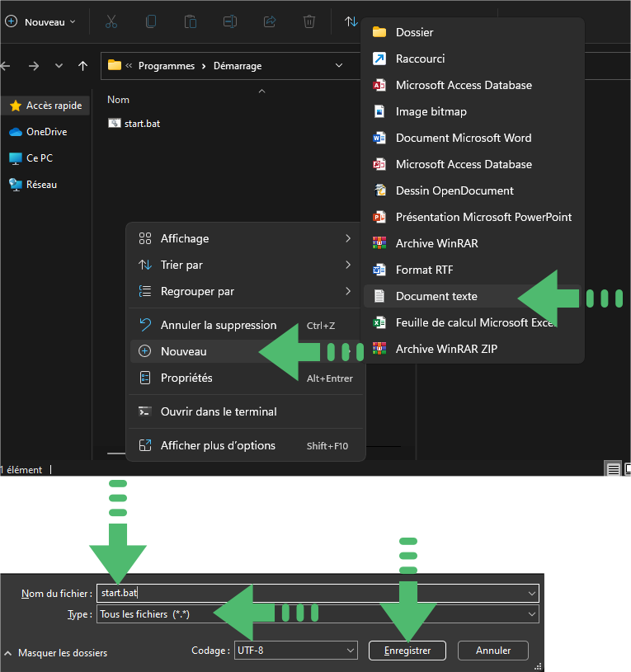Go forward with the right arrow

34,66
